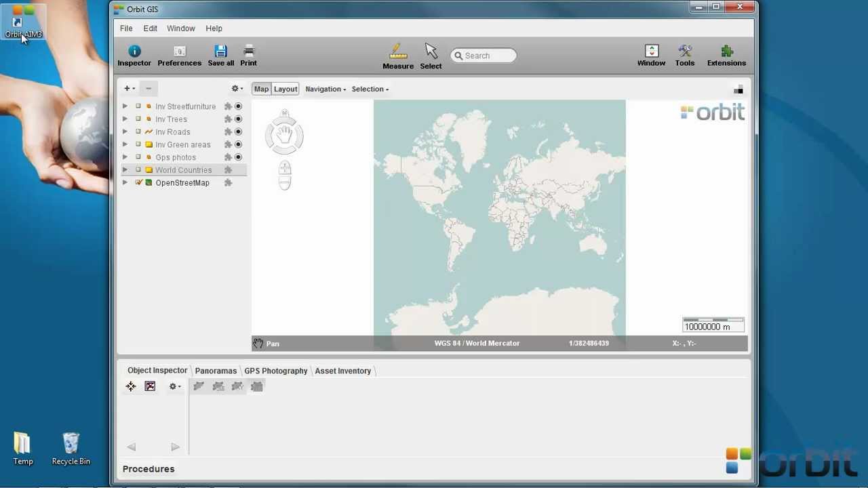Switch to the Asset Inventory tab
This screenshot has width=868, height=488.
tap(342, 371)
